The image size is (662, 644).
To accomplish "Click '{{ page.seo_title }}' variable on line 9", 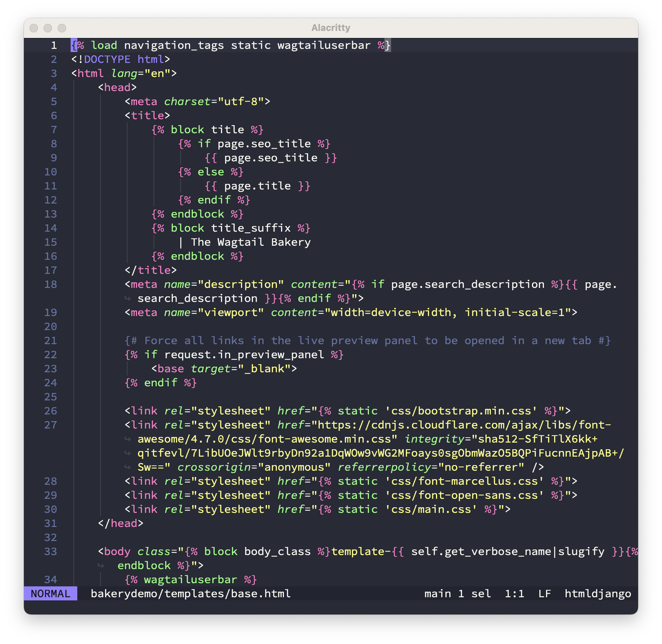I will pyautogui.click(x=271, y=158).
